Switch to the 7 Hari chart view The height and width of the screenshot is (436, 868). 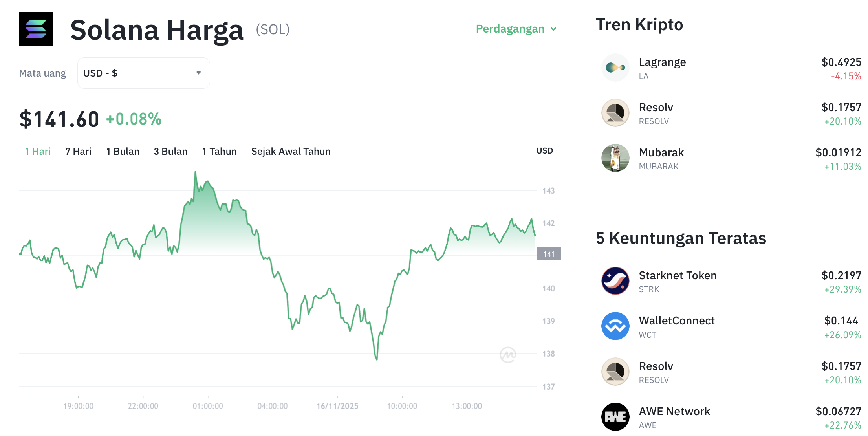(79, 151)
